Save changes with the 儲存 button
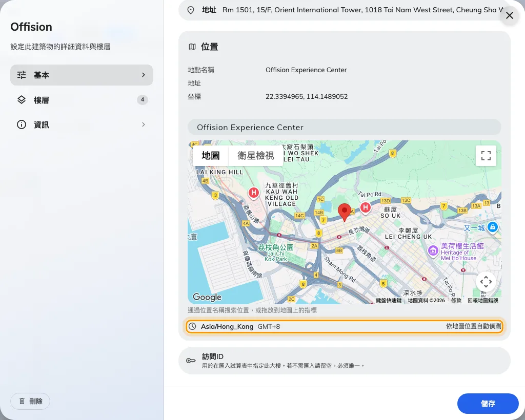The width and height of the screenshot is (525, 420). pyautogui.click(x=488, y=404)
